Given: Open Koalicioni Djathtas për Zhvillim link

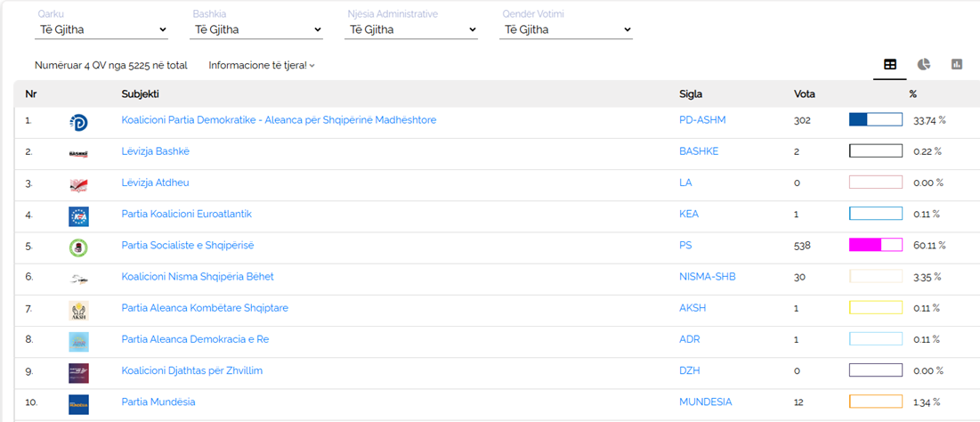Looking at the screenshot, I should click(192, 370).
